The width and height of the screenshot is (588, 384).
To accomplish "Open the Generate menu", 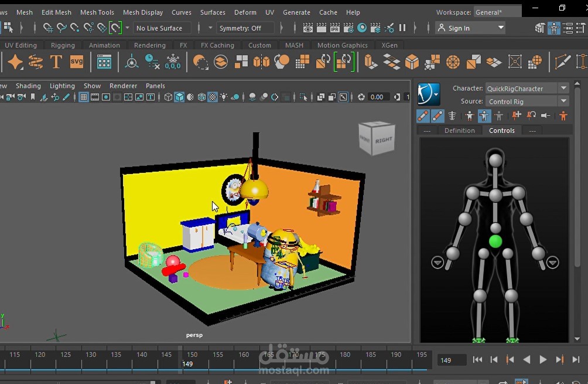I will coord(296,12).
